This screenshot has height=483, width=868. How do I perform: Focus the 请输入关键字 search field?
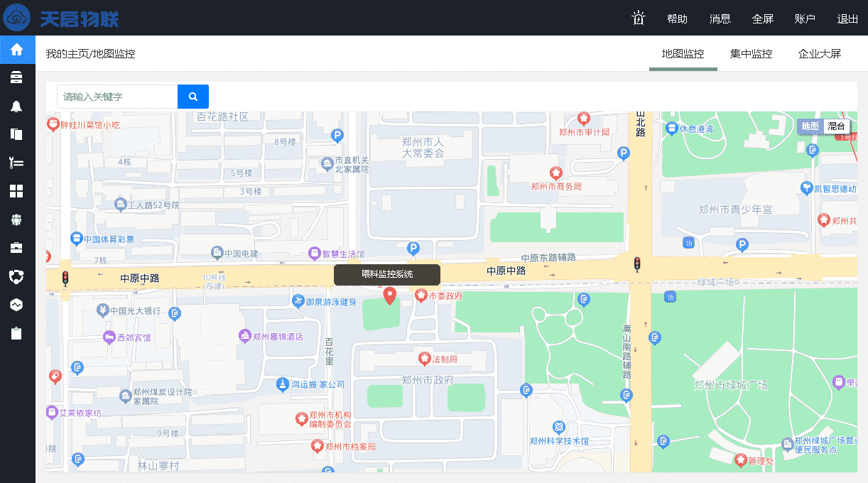point(117,97)
